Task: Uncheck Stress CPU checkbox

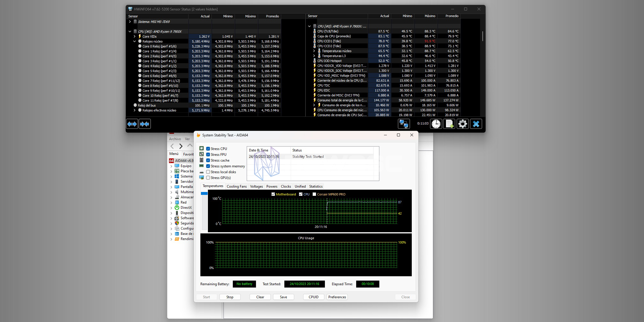Action: pyautogui.click(x=208, y=149)
